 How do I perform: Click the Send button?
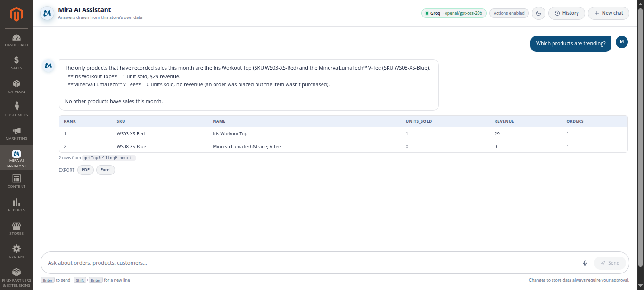pyautogui.click(x=610, y=263)
